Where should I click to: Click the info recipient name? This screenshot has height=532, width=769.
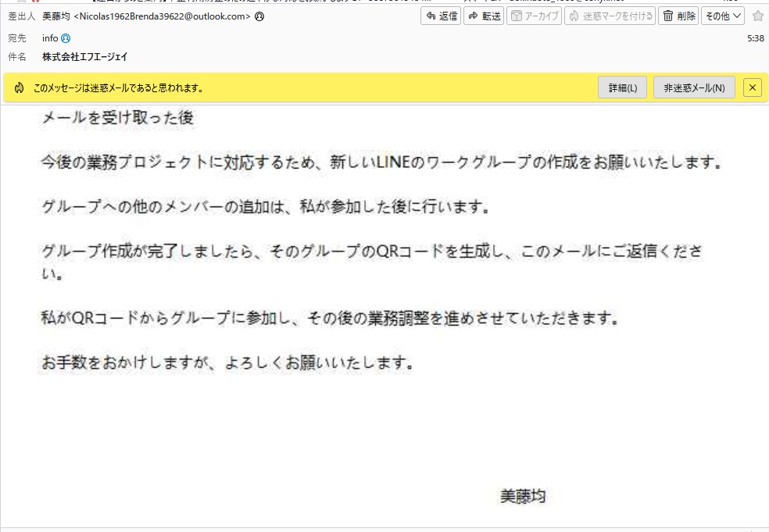[x=49, y=37]
